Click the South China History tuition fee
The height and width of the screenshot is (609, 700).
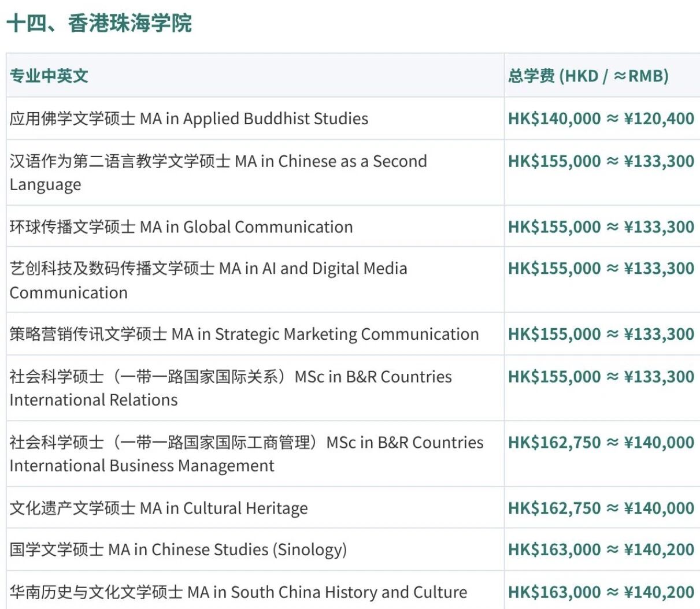click(x=601, y=592)
